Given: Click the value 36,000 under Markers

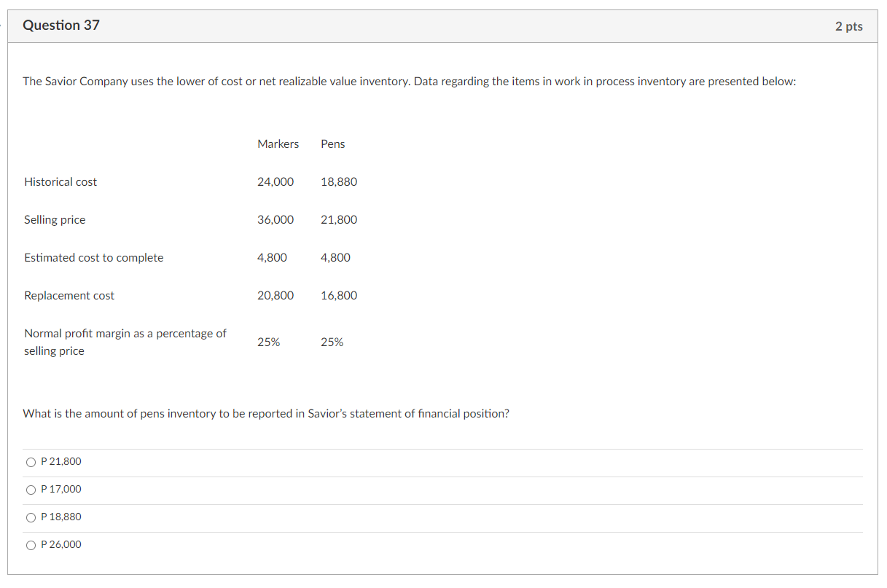Looking at the screenshot, I should pyautogui.click(x=276, y=219).
